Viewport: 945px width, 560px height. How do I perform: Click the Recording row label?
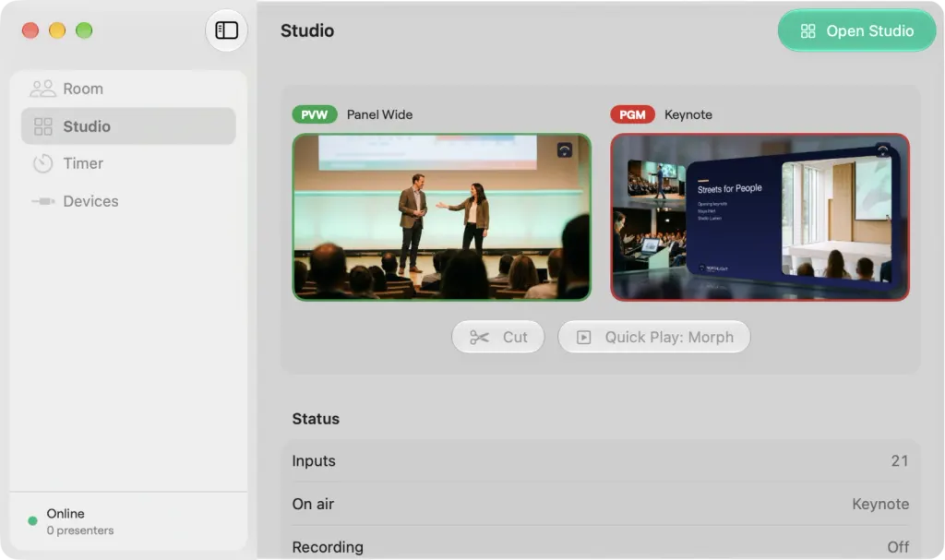328,547
